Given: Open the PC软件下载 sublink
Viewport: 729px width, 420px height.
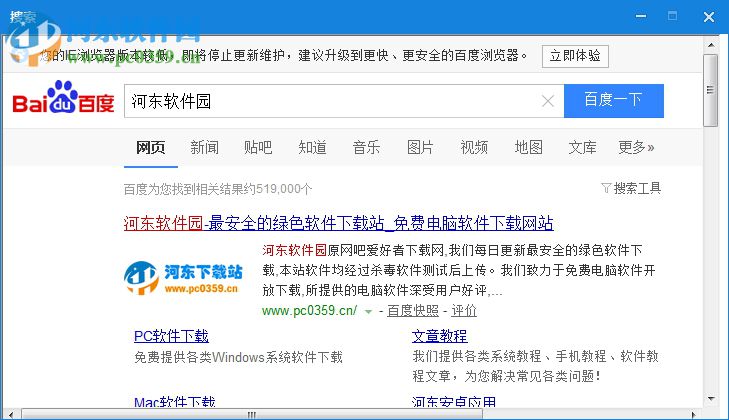Looking at the screenshot, I should 171,336.
